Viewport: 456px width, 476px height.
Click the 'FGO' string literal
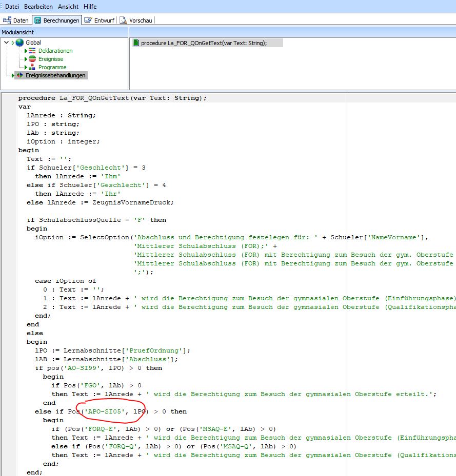[90, 385]
